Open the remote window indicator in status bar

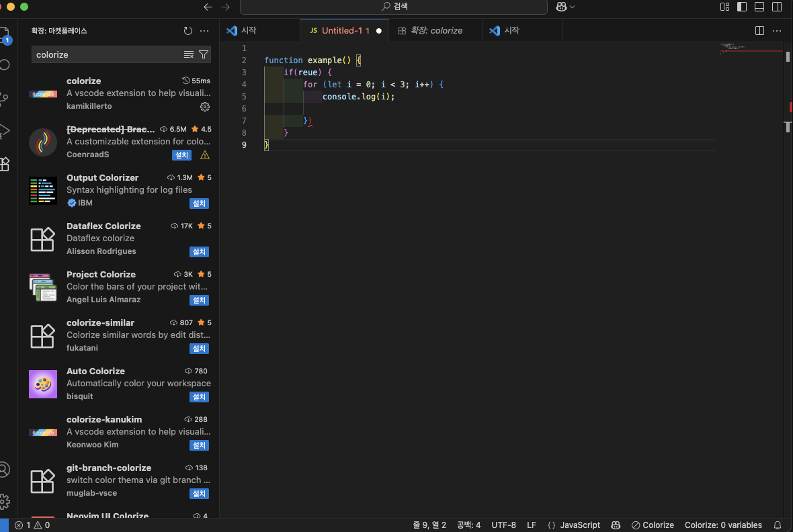4,525
